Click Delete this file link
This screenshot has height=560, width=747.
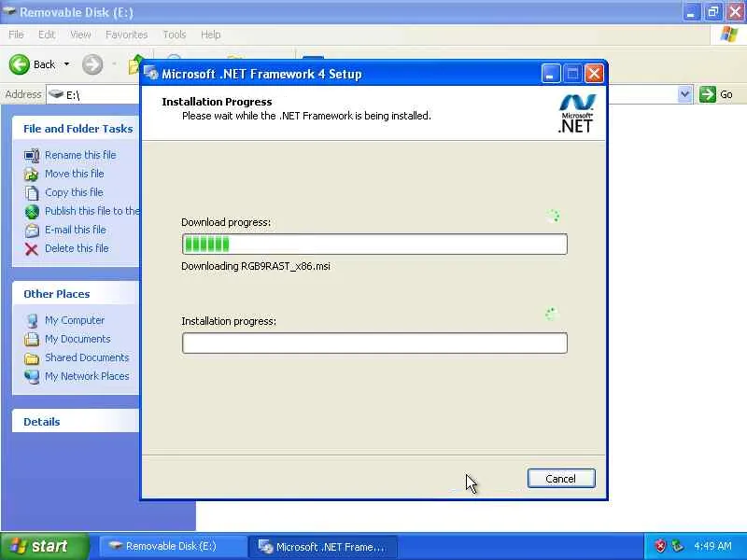click(x=77, y=248)
